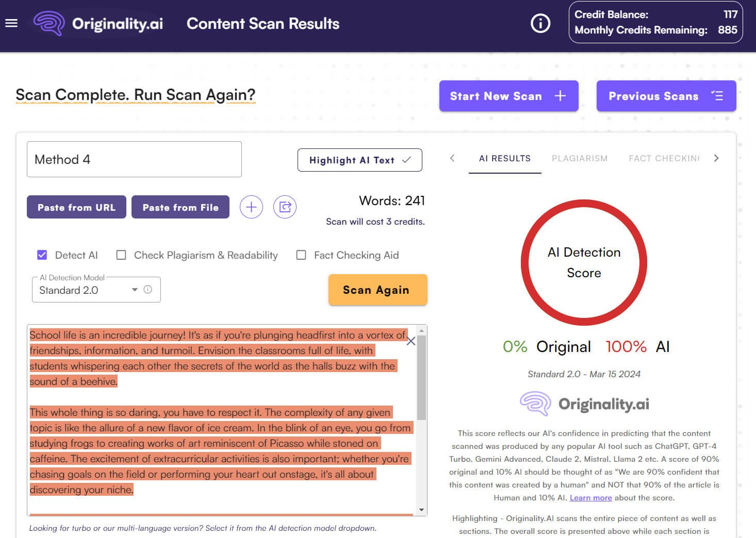Open the hamburger navigation menu
The height and width of the screenshot is (538, 756).
click(x=11, y=23)
